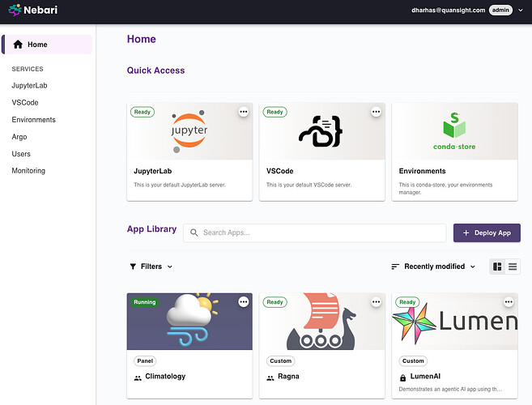Expand the user account dropdown chevron
This screenshot has height=405, width=532.
(x=521, y=11)
